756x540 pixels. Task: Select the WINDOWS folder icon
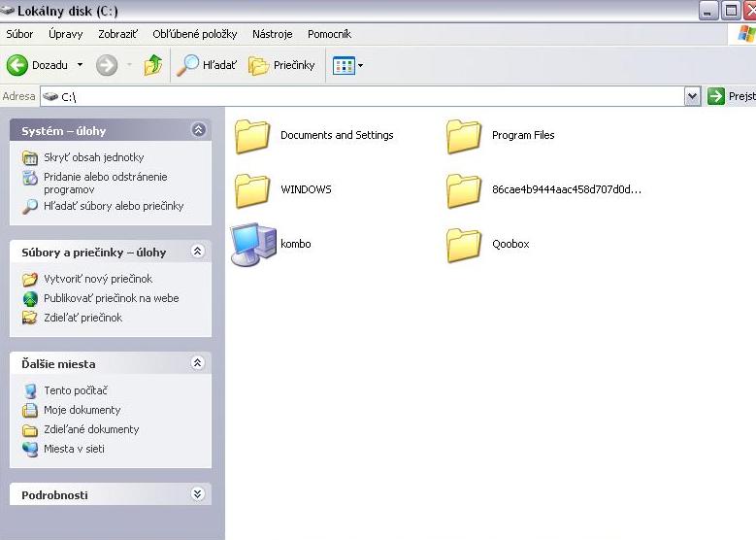(252, 191)
